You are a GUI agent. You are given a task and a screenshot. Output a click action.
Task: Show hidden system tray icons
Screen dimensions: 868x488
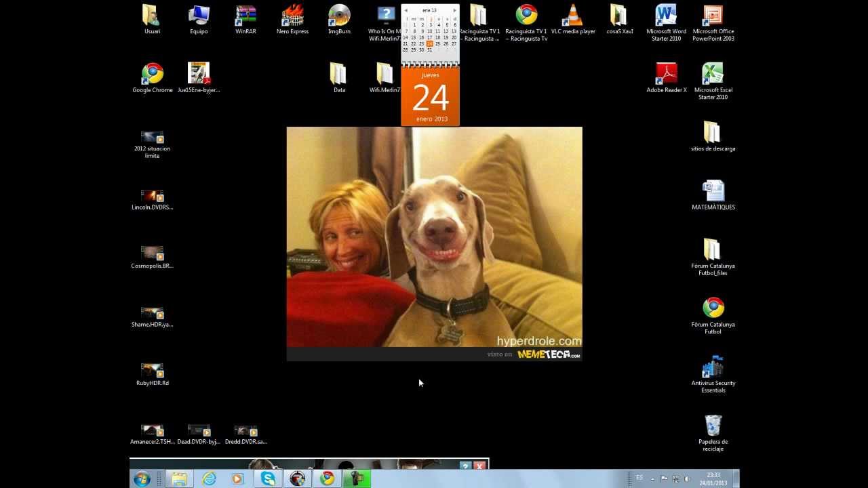[x=652, y=479]
